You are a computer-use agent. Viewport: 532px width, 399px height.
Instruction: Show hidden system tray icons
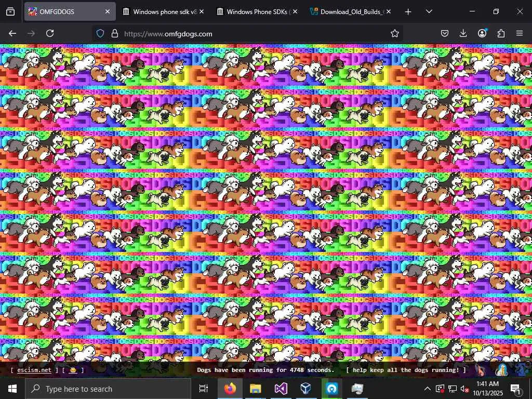click(428, 389)
